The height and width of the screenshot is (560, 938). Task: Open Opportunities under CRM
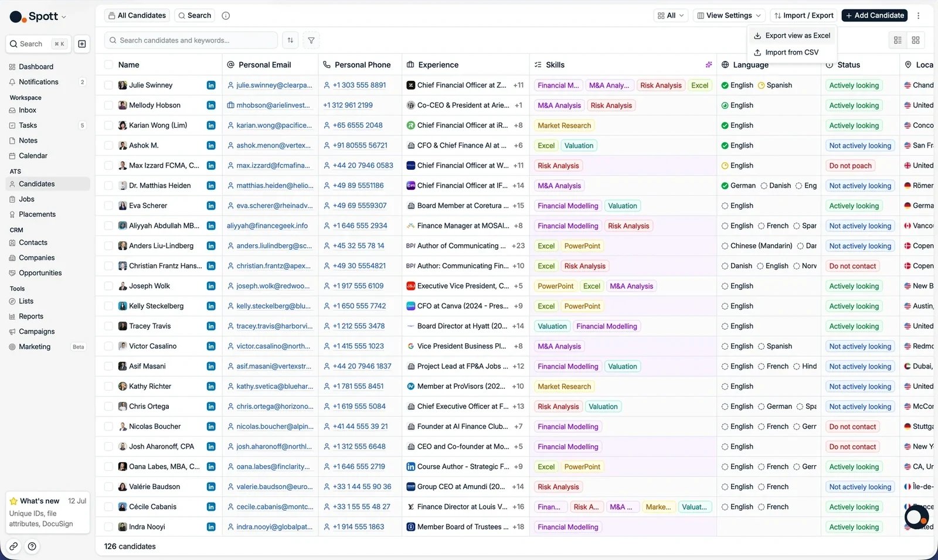point(40,273)
